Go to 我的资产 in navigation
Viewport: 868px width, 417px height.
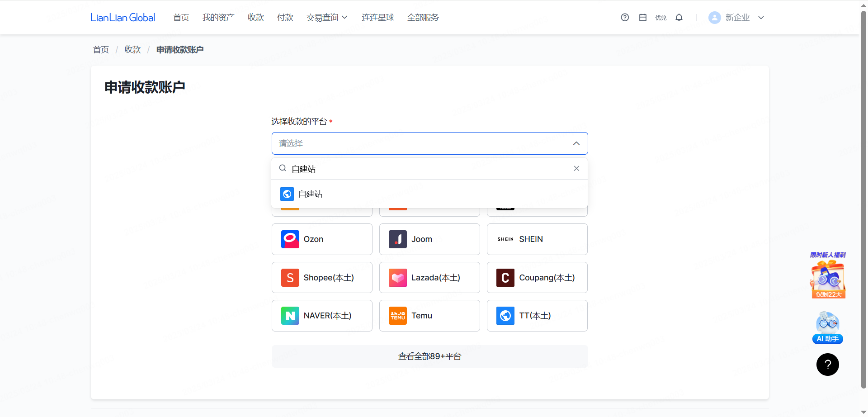pyautogui.click(x=218, y=18)
